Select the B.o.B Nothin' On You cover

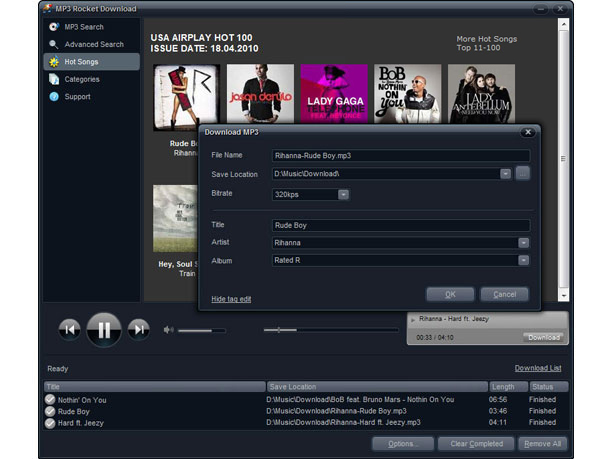tap(407, 94)
